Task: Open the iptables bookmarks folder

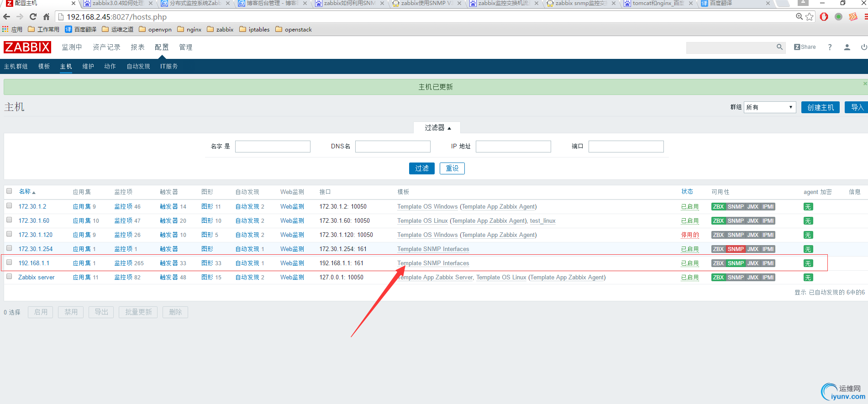Action: pyautogui.click(x=254, y=29)
